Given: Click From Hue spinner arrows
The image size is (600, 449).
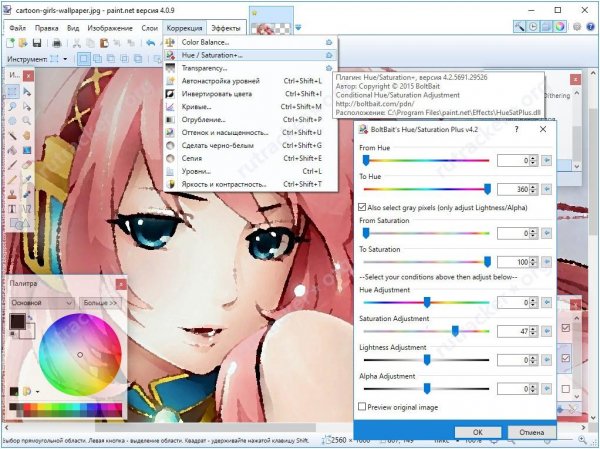Looking at the screenshot, I should [534, 160].
